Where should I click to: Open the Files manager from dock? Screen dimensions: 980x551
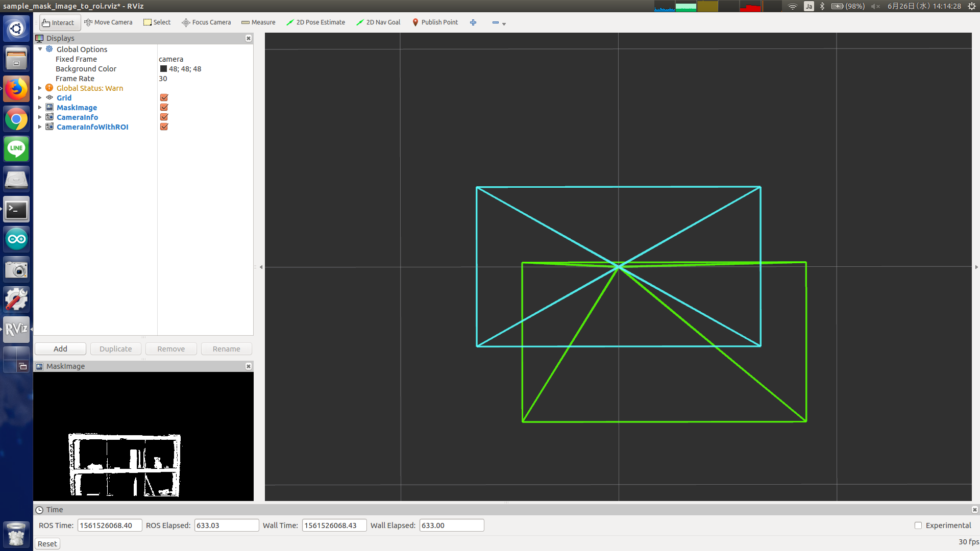pyautogui.click(x=16, y=59)
